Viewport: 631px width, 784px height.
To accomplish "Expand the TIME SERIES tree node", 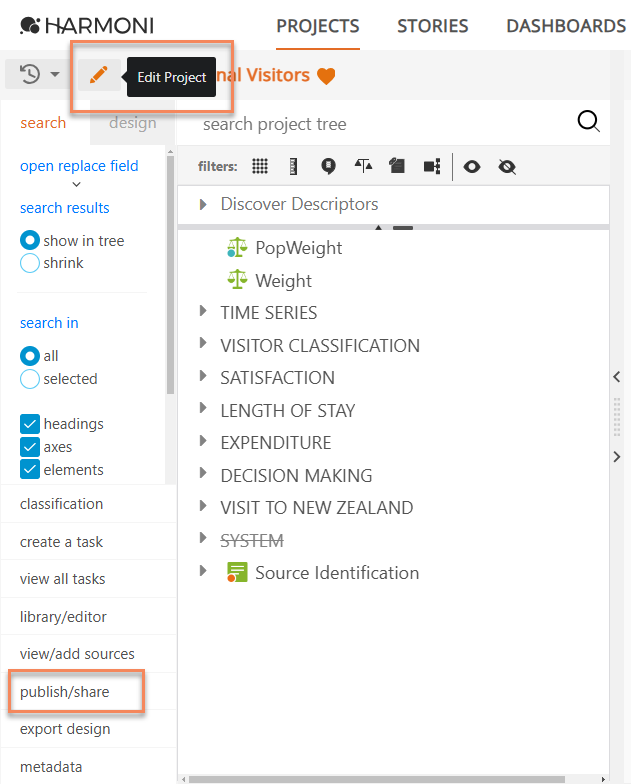I will [204, 312].
